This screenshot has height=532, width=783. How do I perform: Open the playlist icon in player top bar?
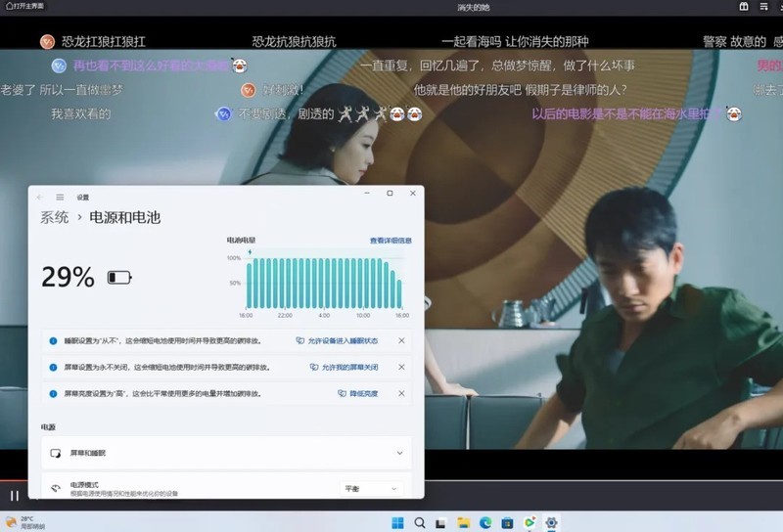(x=763, y=6)
